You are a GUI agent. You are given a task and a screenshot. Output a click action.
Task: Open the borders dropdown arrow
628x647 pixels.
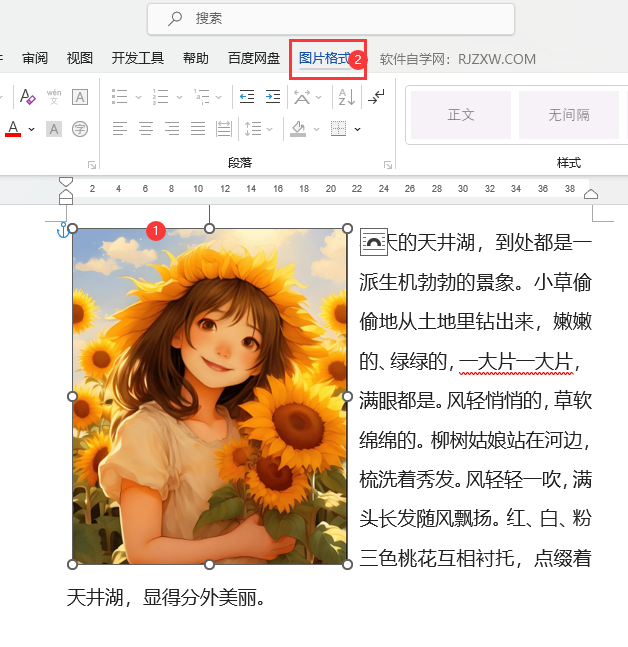pos(357,130)
